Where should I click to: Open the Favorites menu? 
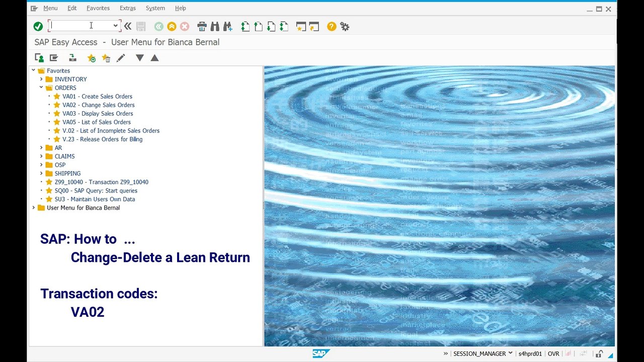tap(98, 8)
